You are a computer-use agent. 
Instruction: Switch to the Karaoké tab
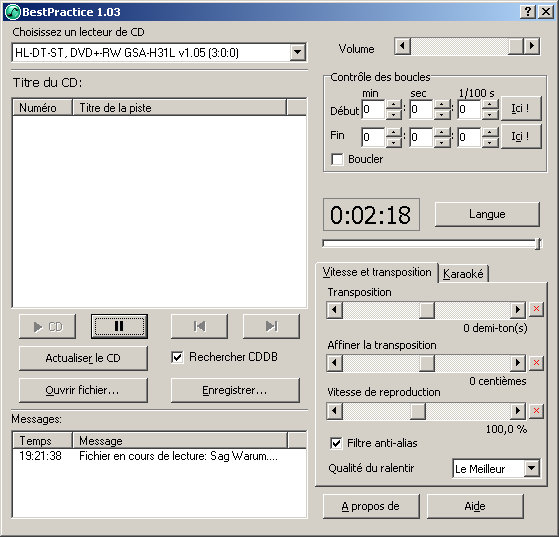tap(463, 274)
